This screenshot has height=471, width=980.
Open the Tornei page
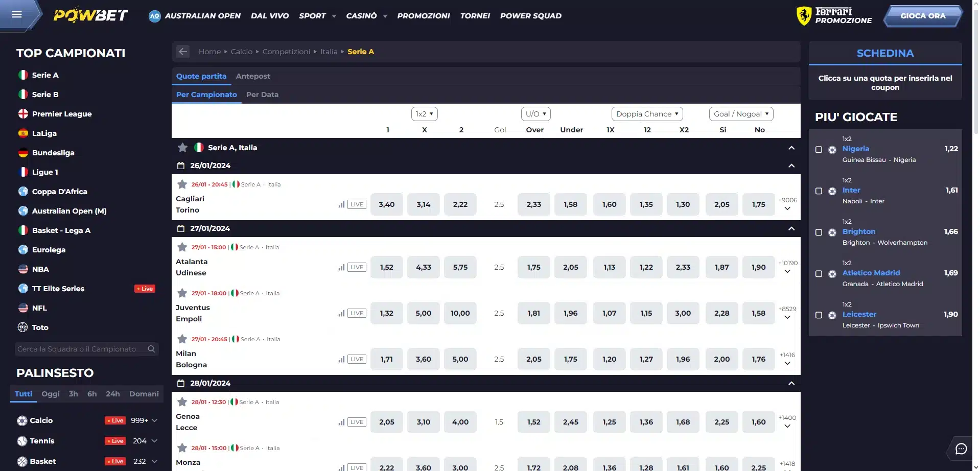click(475, 16)
